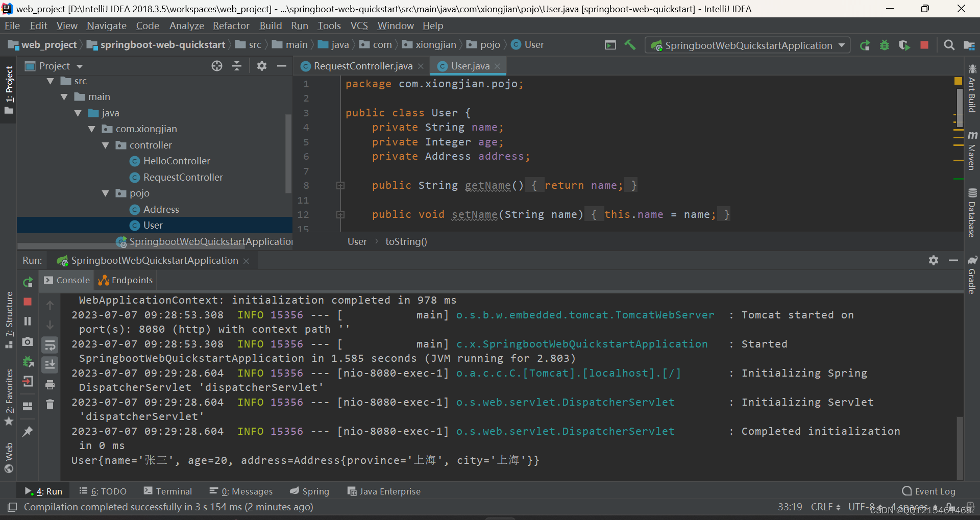980x520 pixels.
Task: Collapse the controller package
Action: pos(105,145)
